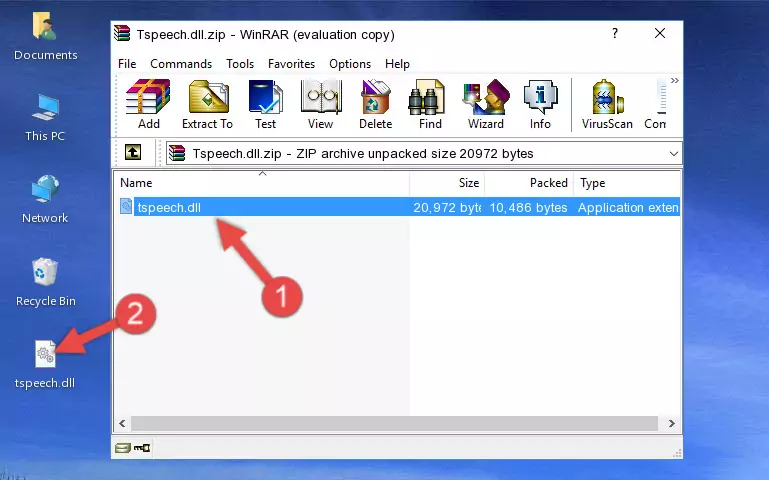Launch the Wizard tool
769x480 pixels.
coord(486,104)
